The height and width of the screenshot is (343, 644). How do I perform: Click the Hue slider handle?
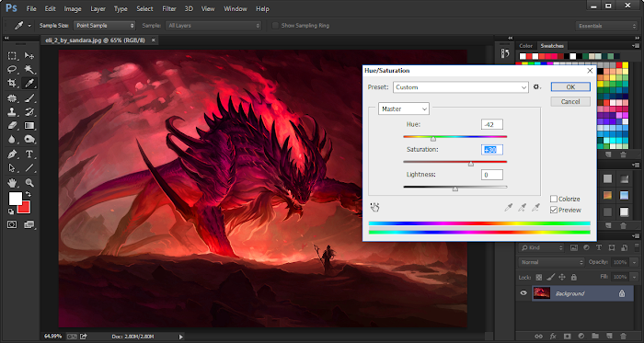click(433, 139)
